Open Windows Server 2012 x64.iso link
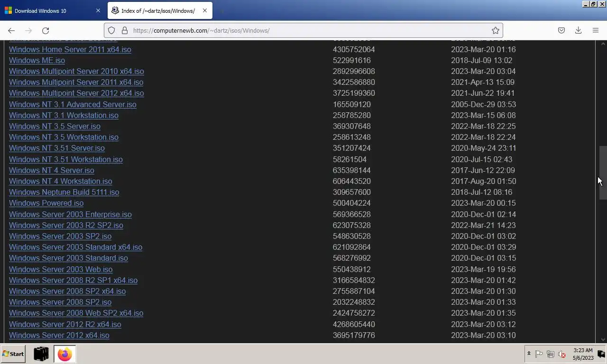607x364 pixels. pyautogui.click(x=59, y=335)
